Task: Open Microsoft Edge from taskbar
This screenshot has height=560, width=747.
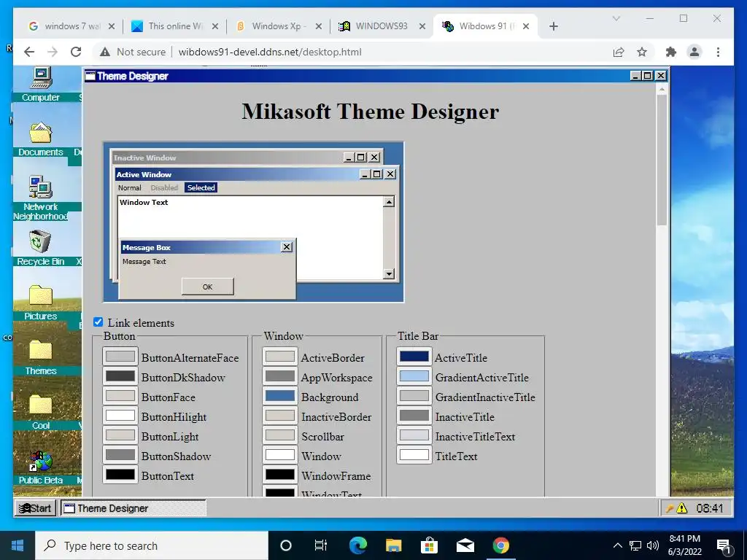Action: pos(357,545)
